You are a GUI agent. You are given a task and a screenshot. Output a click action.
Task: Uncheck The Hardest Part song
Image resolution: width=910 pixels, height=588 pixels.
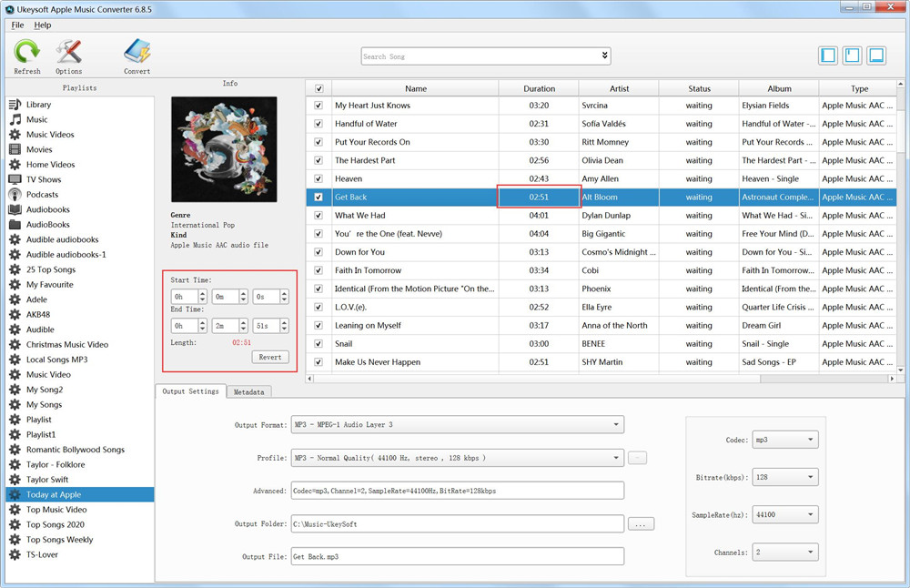click(x=318, y=160)
